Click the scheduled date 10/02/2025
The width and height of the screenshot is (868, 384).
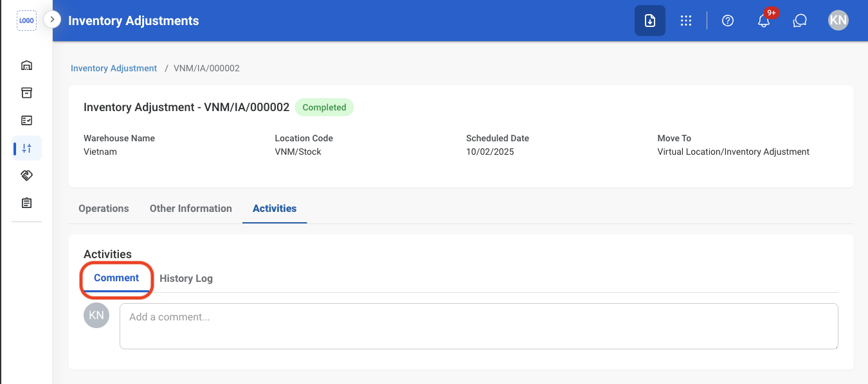tap(490, 152)
